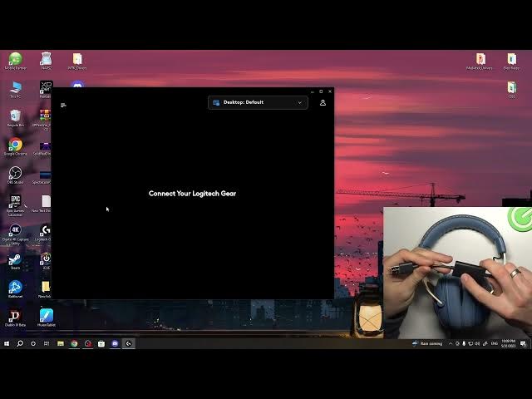Open the Epic Games Launcher desktop icon

click(x=15, y=205)
